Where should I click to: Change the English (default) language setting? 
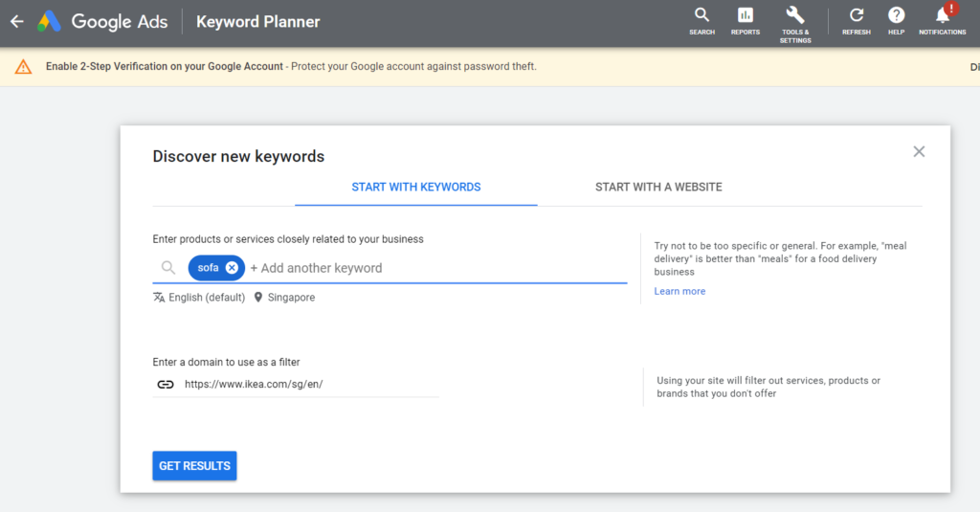[x=199, y=298]
